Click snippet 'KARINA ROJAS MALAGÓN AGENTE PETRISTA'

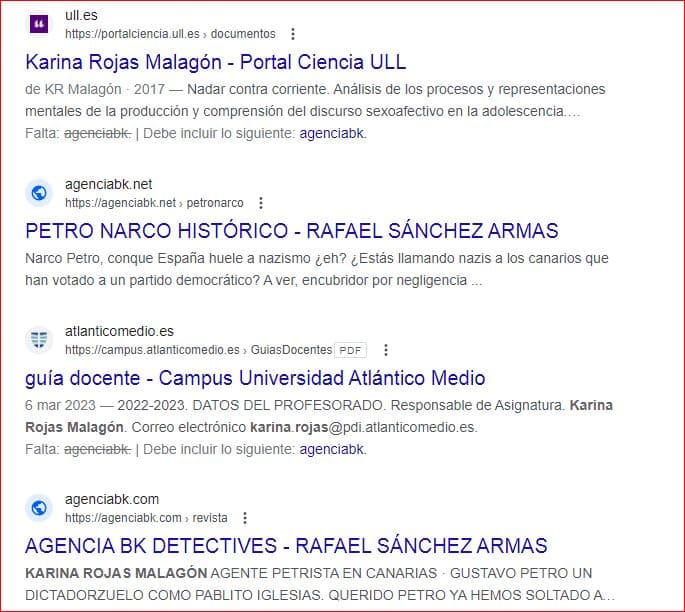click(231, 573)
